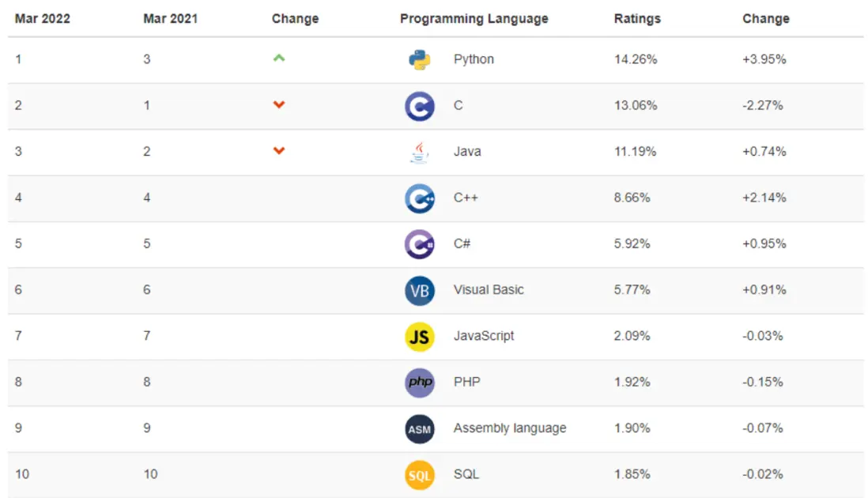868x498 pixels.
Task: Click the orange SQL logo icon
Action: pyautogui.click(x=420, y=475)
